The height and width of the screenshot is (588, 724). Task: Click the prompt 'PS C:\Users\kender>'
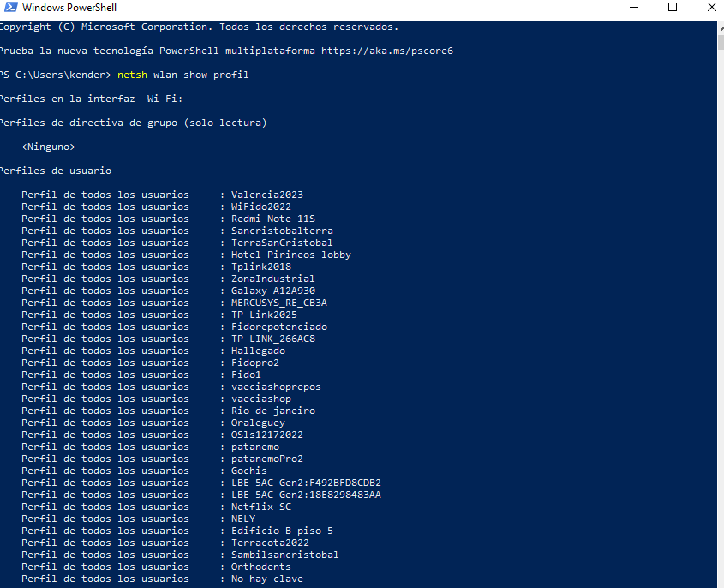click(56, 75)
